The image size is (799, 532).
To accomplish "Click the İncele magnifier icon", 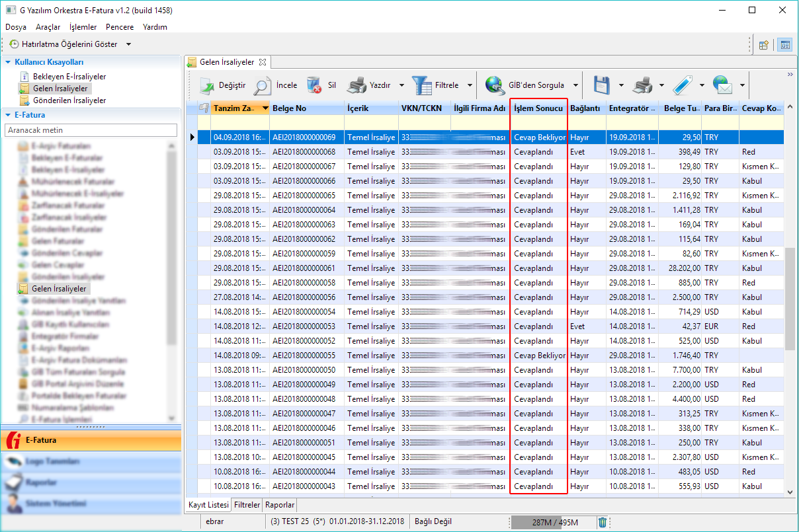I will click(263, 85).
